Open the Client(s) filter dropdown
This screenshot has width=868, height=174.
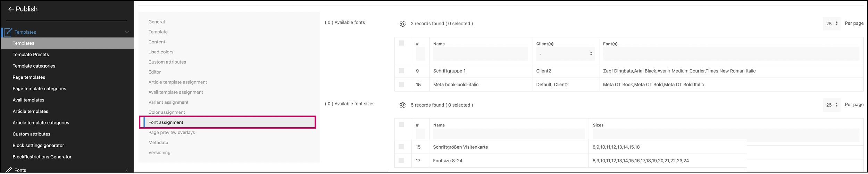pos(565,54)
